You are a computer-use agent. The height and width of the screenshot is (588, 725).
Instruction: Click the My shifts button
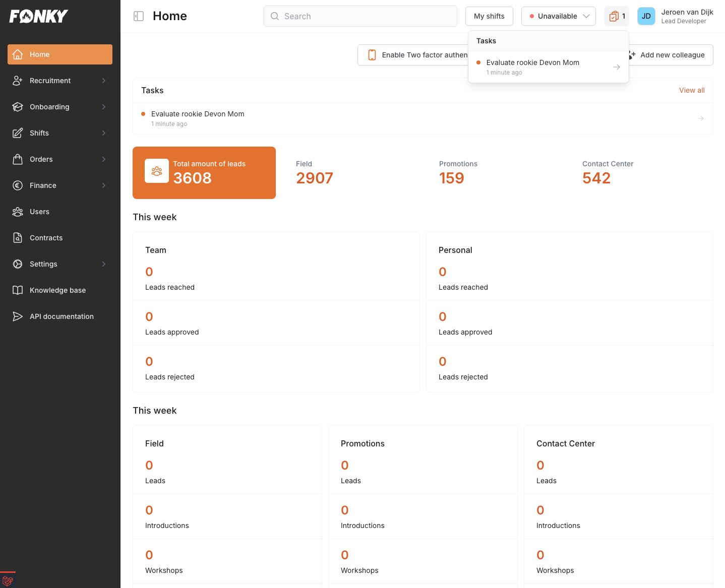tap(489, 16)
